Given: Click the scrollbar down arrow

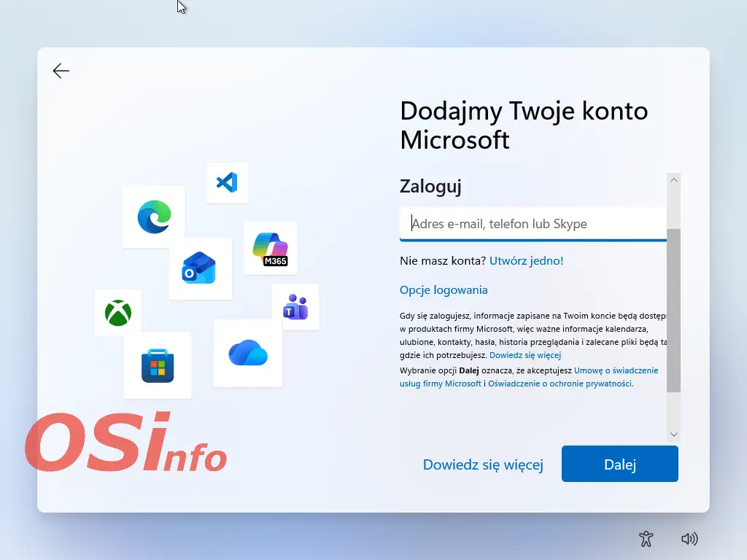Looking at the screenshot, I should [x=673, y=434].
